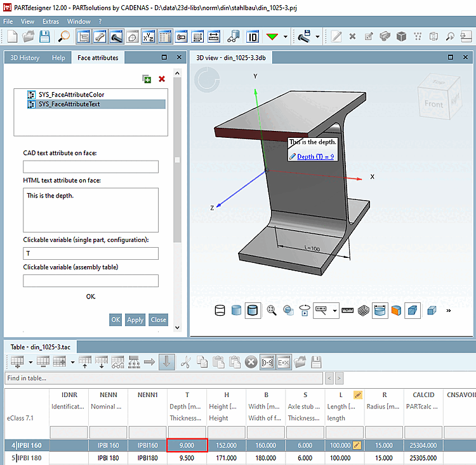Open the green triangle dropdown arrow
The height and width of the screenshot is (465, 476).
pyautogui.click(x=286, y=37)
